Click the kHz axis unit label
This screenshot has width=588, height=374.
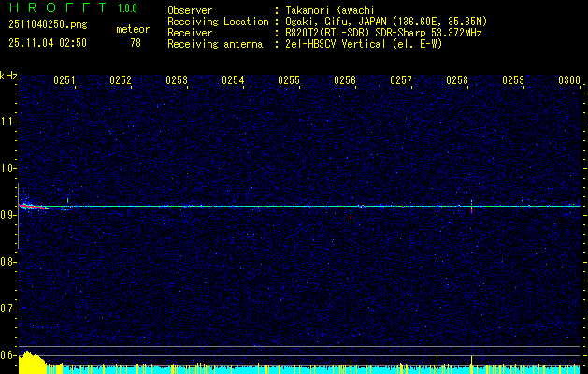coord(8,77)
